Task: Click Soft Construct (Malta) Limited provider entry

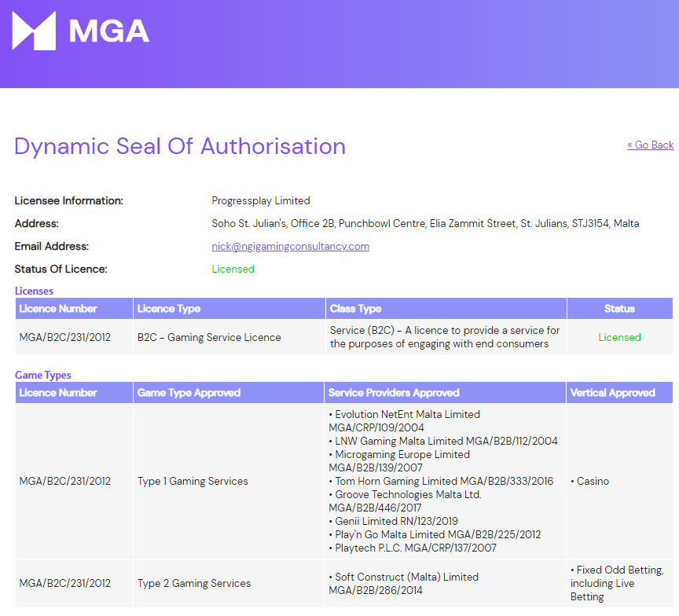Action: [404, 584]
